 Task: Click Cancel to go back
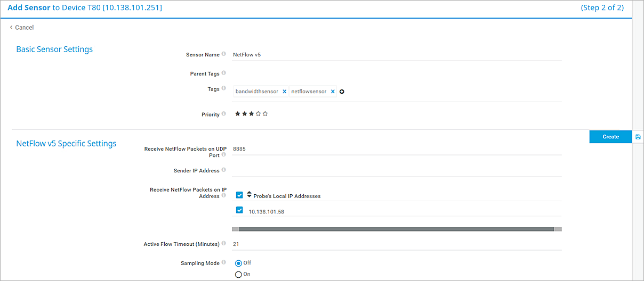(22, 28)
